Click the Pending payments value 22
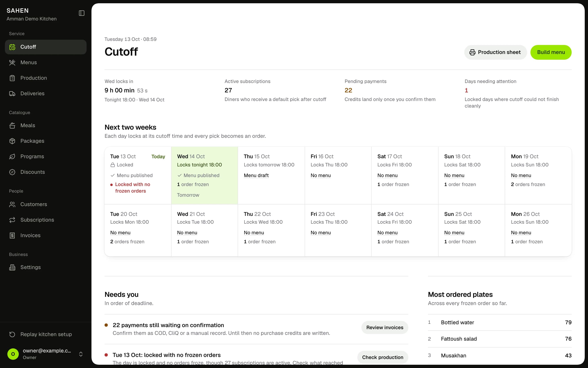 (348, 90)
